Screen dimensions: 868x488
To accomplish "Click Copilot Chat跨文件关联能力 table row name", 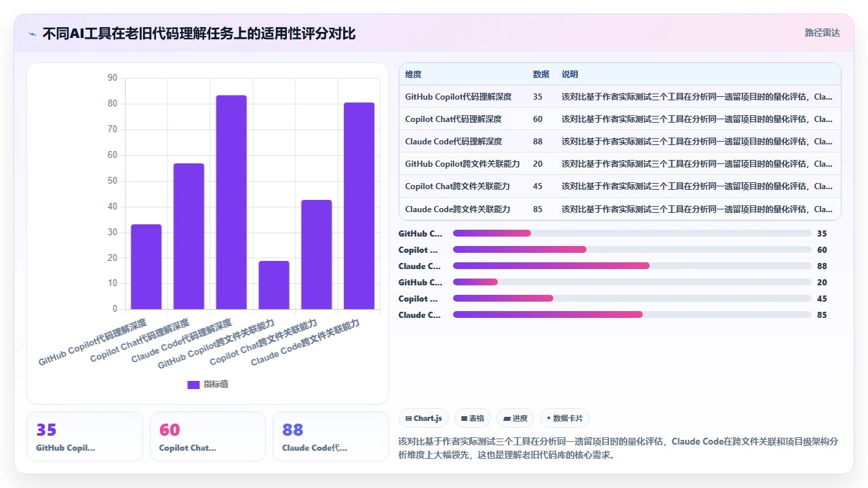I will click(x=458, y=186).
